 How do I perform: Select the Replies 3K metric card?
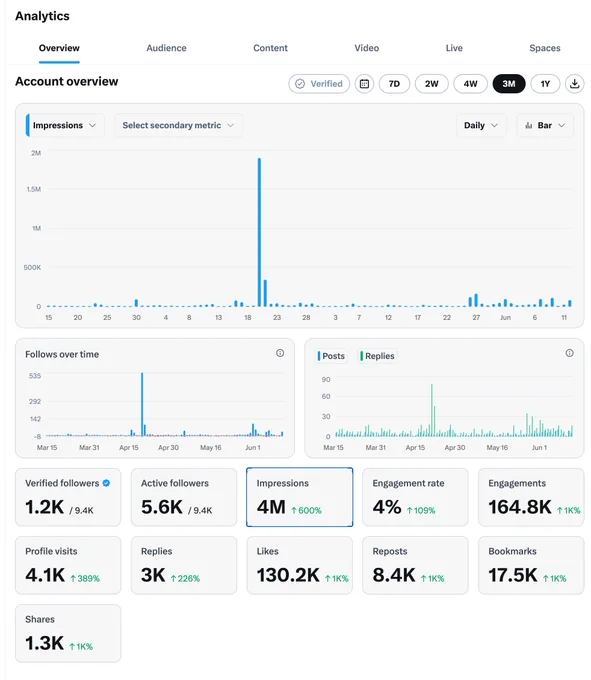click(x=184, y=565)
